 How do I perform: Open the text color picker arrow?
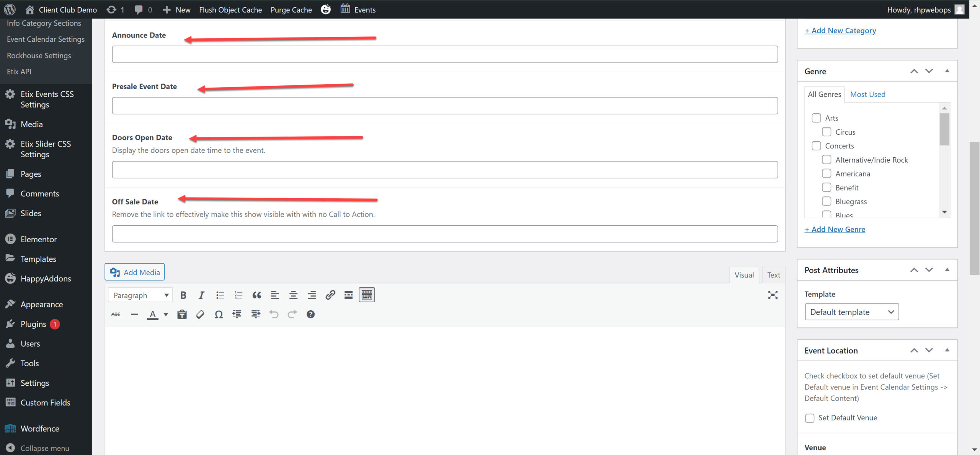[166, 315]
